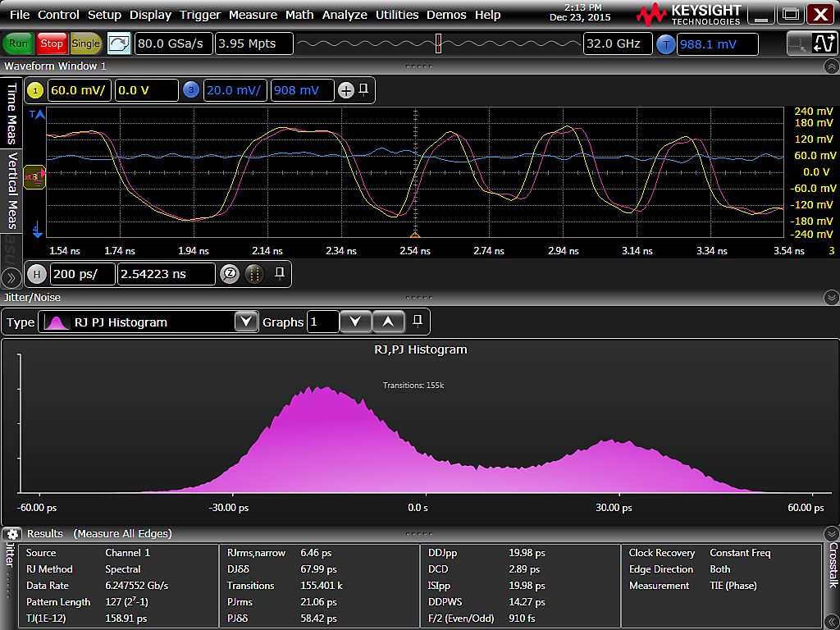Toggle Channel 3 blue indicator

coord(191,90)
